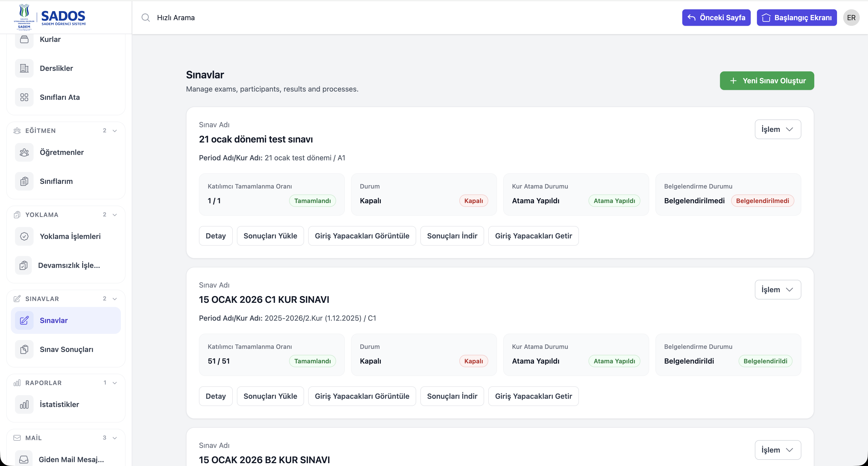Open Detay for 15 OCAK C1 KUR SINAVI

click(216, 396)
